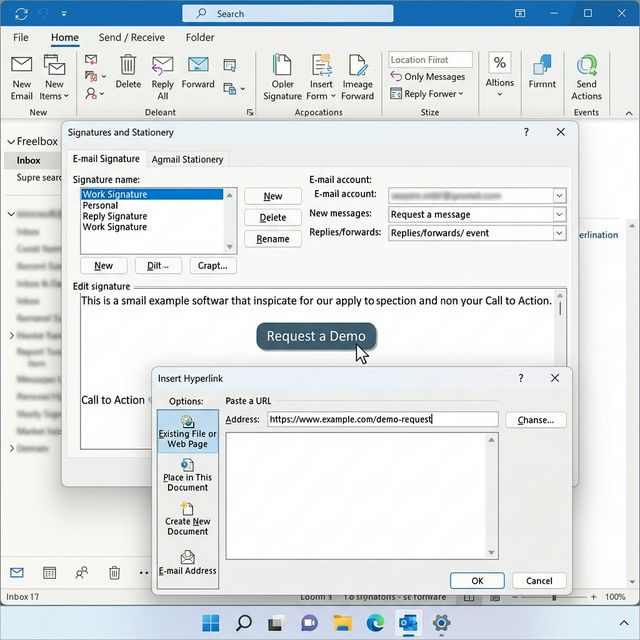Click the Forward envelope icon
The image size is (640, 640).
point(198,64)
